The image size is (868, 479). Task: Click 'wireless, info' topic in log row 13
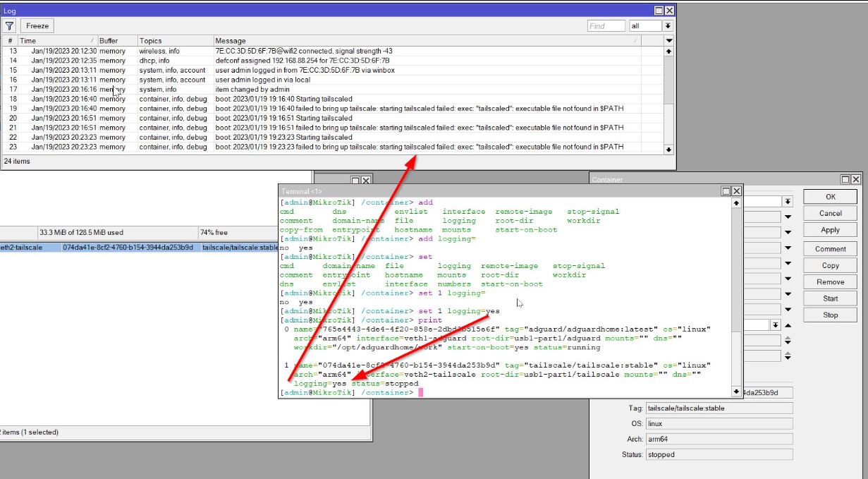(159, 51)
